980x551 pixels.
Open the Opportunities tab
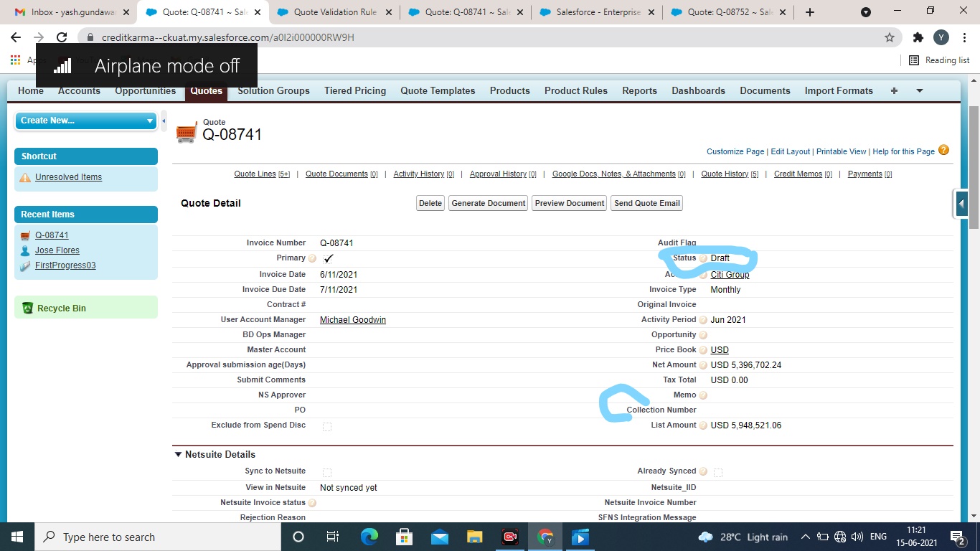(x=146, y=91)
